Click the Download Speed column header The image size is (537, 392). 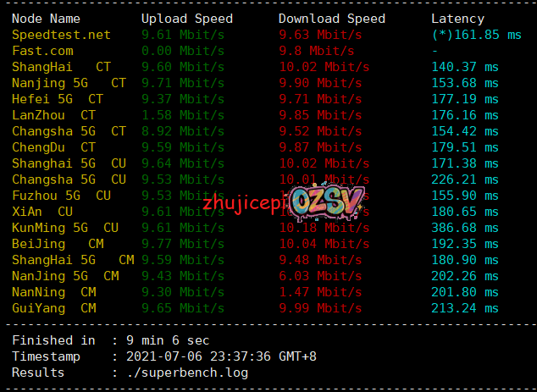pos(331,19)
